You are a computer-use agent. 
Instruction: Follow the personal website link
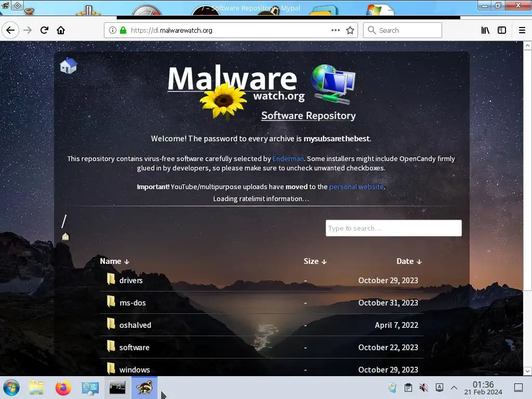pyautogui.click(x=356, y=187)
